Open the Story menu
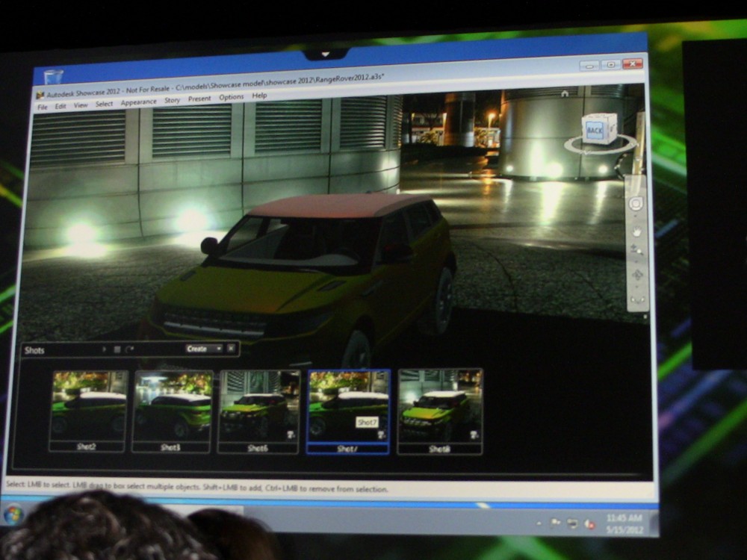 pyautogui.click(x=172, y=101)
